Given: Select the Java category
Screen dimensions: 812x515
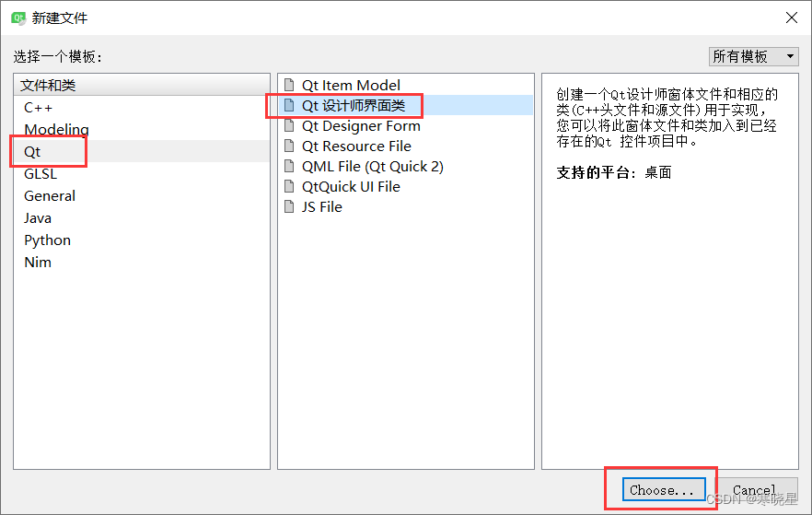Looking at the screenshot, I should 142,217.
